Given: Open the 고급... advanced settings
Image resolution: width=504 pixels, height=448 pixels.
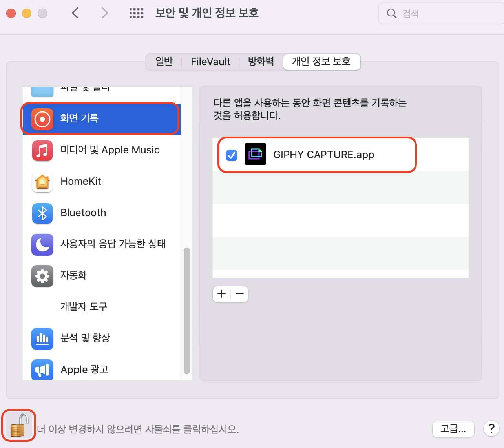Looking at the screenshot, I should coord(453,429).
